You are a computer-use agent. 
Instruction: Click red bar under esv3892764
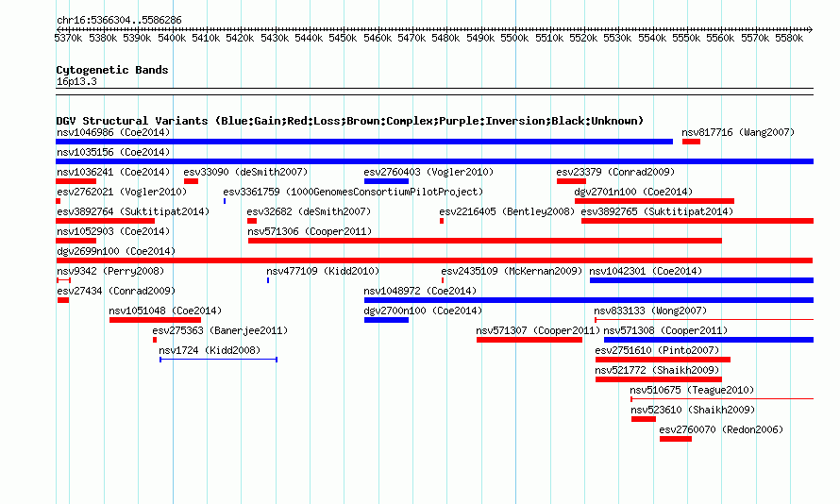(x=105, y=221)
